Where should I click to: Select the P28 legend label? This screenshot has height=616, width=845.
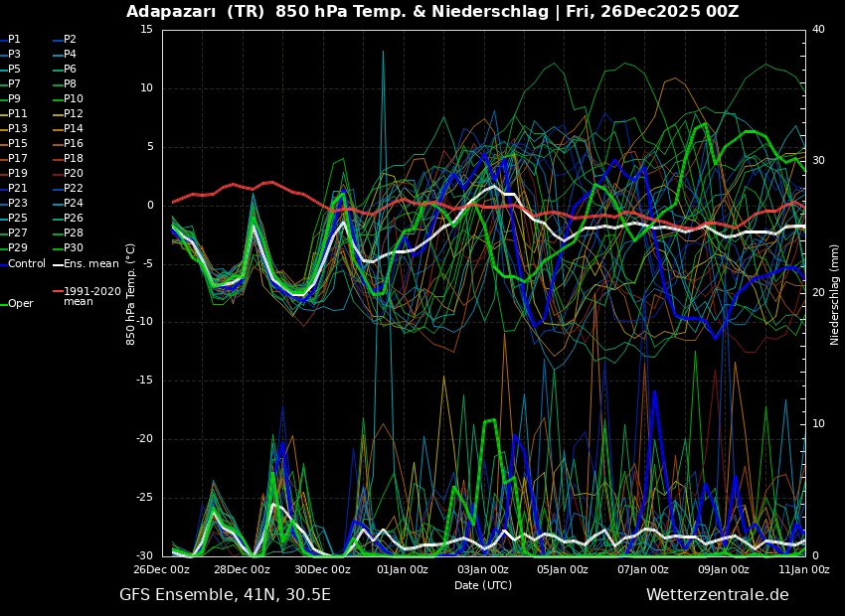pyautogui.click(x=74, y=233)
